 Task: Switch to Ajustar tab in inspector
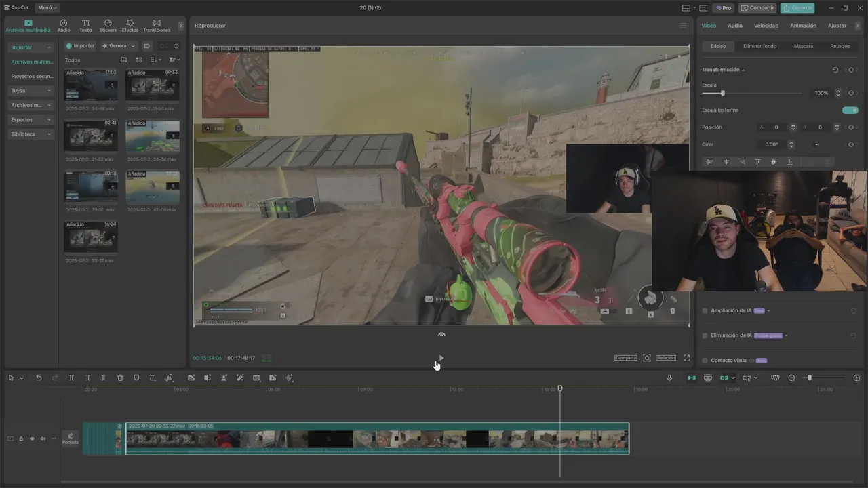pos(837,26)
